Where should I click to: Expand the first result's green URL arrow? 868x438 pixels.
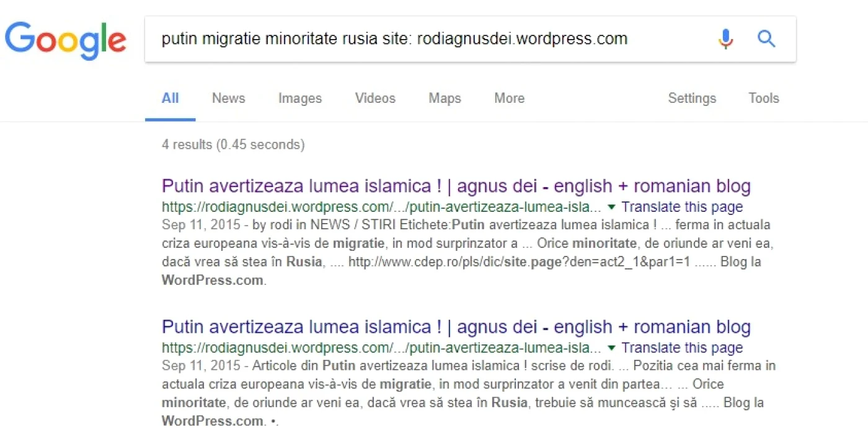611,207
